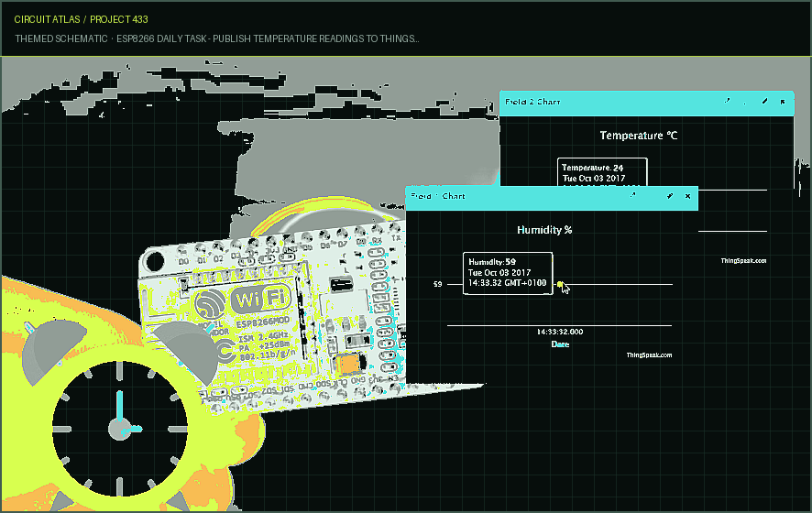The width and height of the screenshot is (812, 513).
Task: Edit the Field 1 Chart using pencil icon
Action: tap(670, 196)
